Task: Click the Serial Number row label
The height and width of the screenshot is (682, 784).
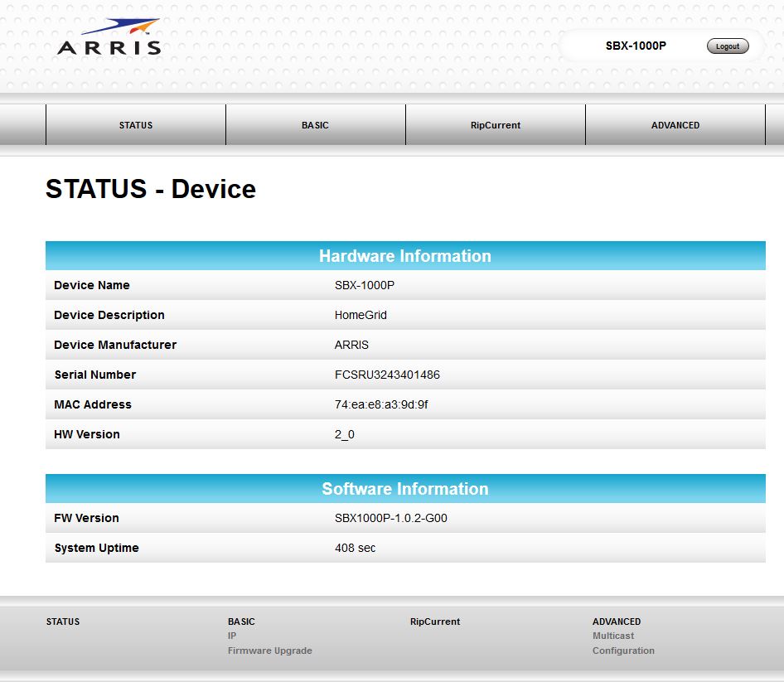Action: click(x=95, y=375)
